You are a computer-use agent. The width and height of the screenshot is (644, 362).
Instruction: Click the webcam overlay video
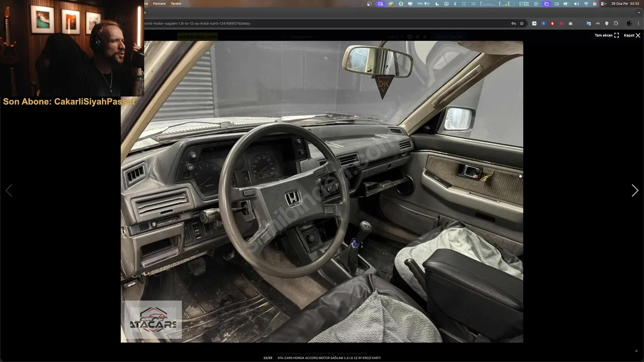pos(72,48)
